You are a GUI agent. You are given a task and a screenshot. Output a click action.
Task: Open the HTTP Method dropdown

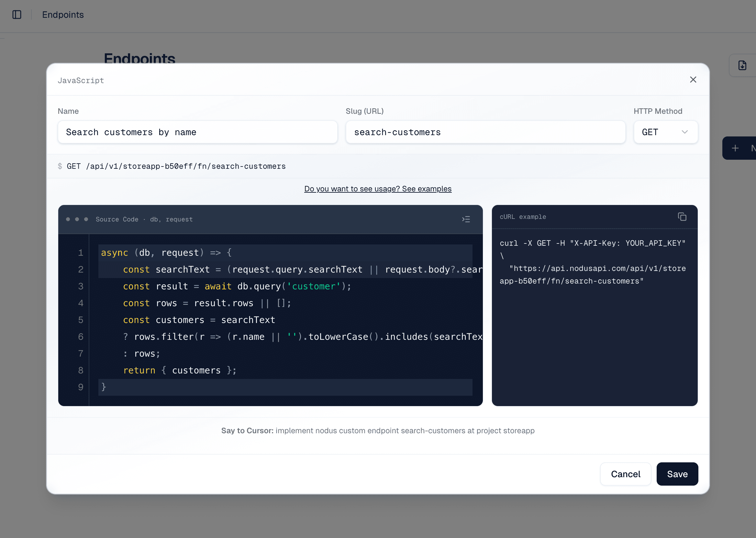click(665, 132)
